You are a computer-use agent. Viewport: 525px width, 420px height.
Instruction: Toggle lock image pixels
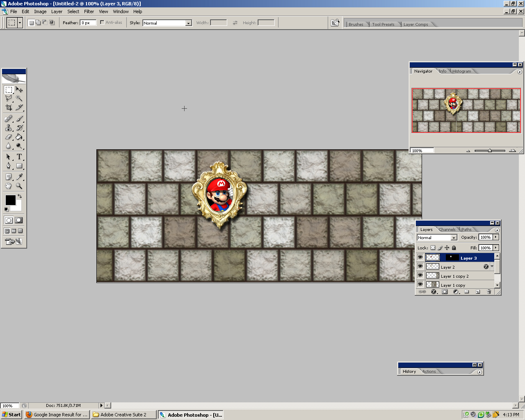click(x=440, y=248)
